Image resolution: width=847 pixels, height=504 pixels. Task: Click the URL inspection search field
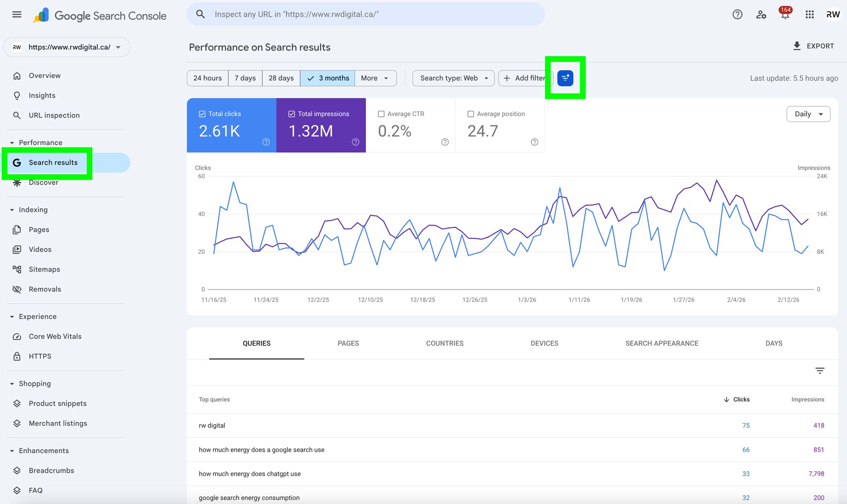(366, 14)
